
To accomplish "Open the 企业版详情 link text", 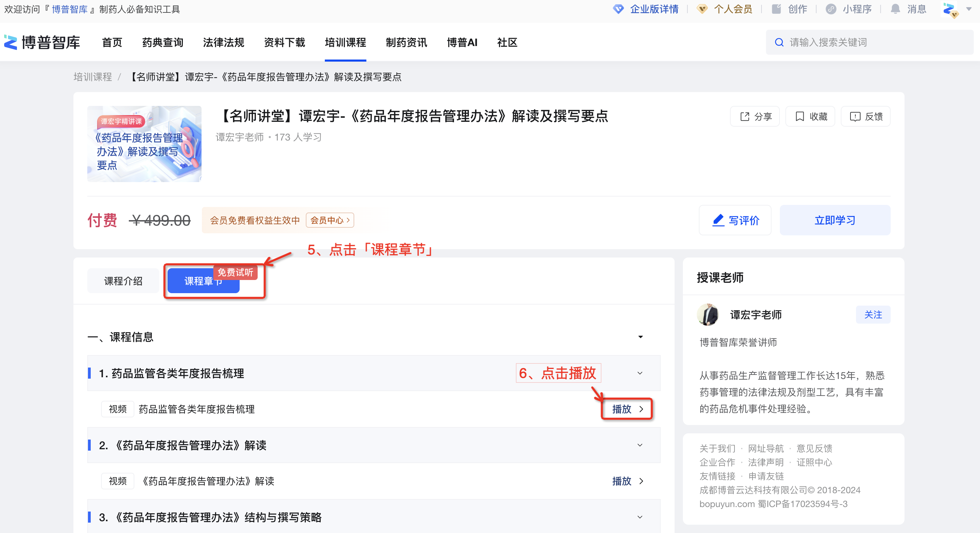I will coord(654,9).
